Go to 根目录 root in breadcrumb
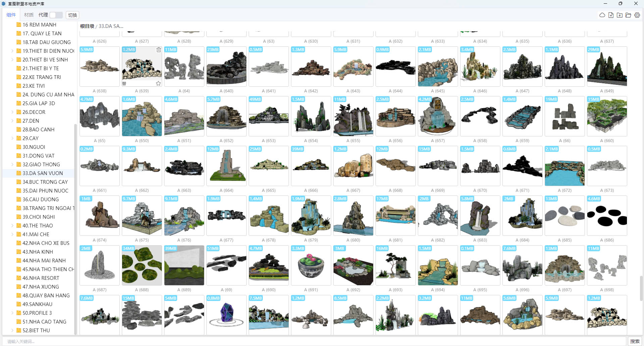 tap(87, 26)
